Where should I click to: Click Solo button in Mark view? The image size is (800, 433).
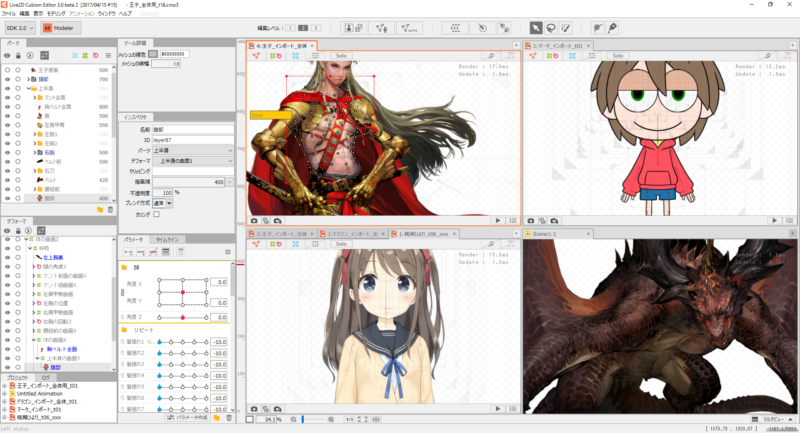coord(618,56)
